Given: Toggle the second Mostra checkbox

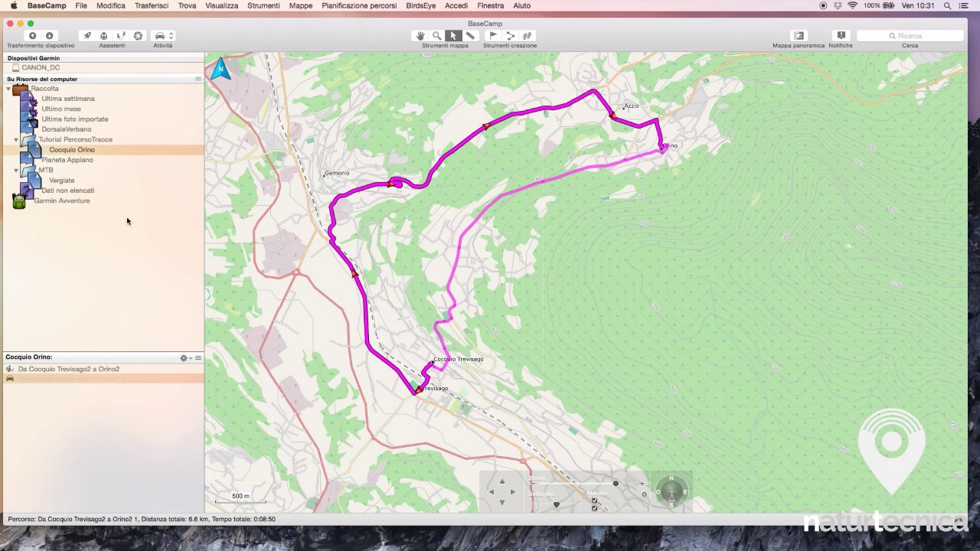Looking at the screenshot, I should click(594, 508).
